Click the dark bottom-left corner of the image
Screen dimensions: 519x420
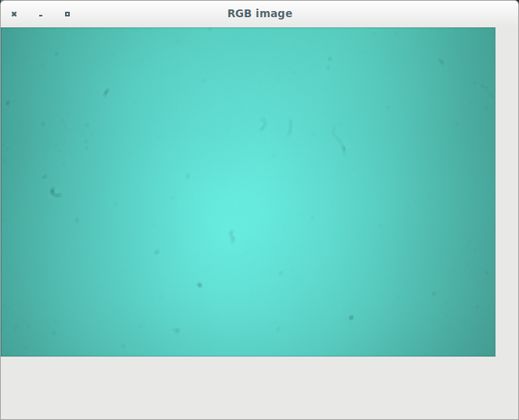coord(5,352)
